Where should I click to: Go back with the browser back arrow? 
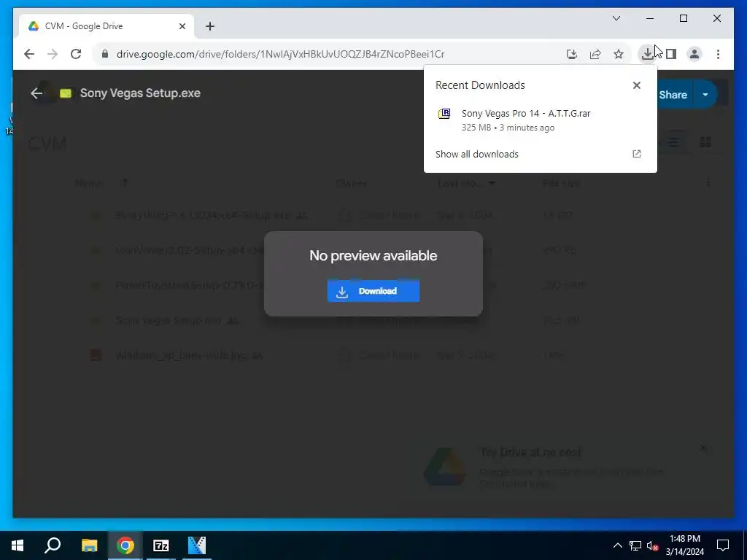(x=29, y=54)
